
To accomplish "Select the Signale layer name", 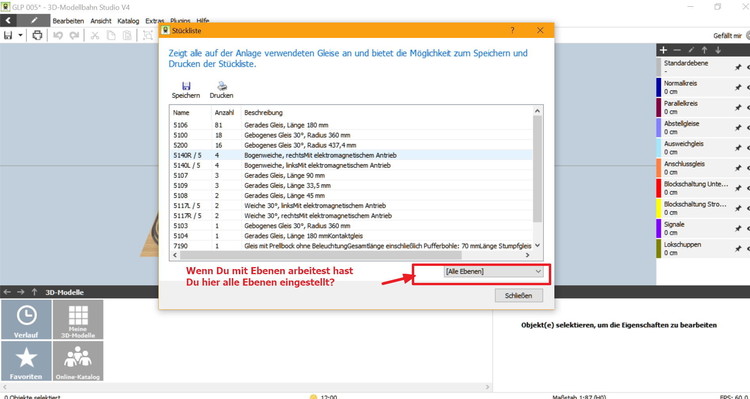I will (x=673, y=224).
